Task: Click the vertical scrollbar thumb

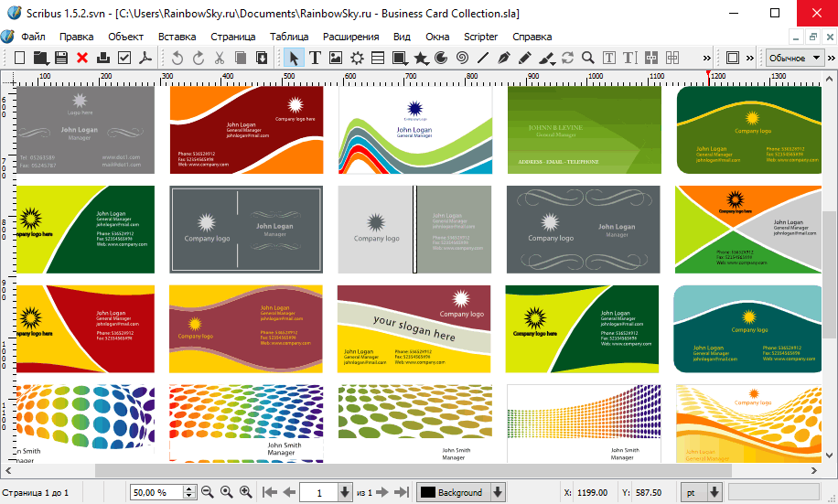Action: pos(829,274)
